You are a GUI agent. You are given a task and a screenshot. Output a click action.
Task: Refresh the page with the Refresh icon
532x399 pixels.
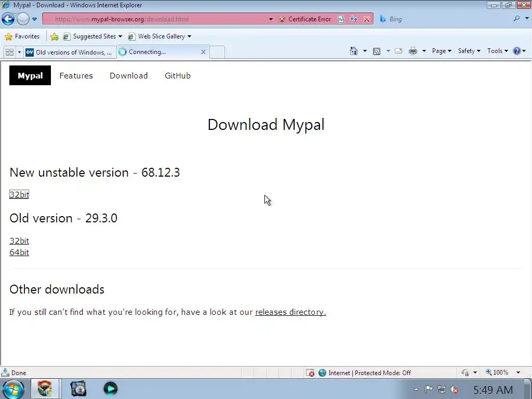tap(354, 19)
